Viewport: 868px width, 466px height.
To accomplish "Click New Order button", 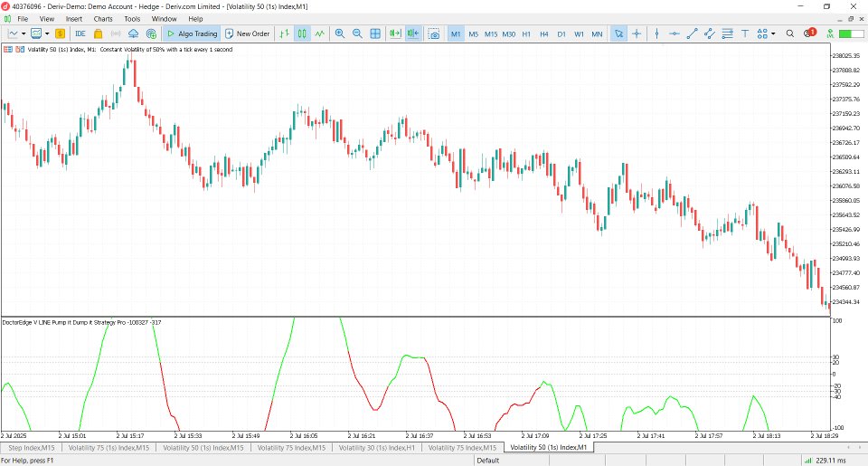I will tap(248, 33).
